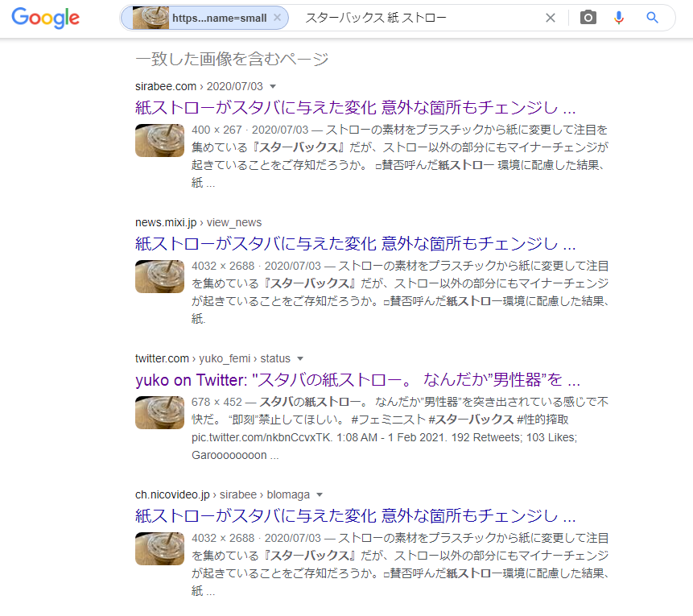The width and height of the screenshot is (693, 616).
Task: Click the Google logo
Action: (x=46, y=18)
